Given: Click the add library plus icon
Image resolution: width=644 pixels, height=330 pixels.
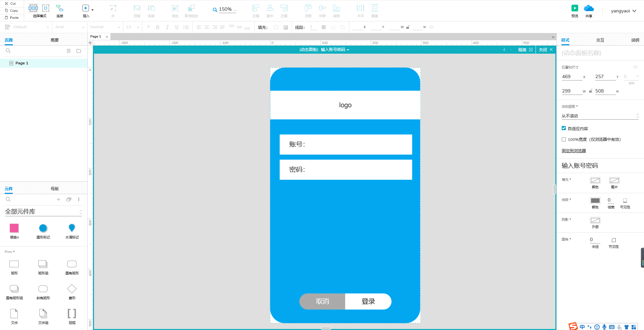Looking at the screenshot, I should (x=58, y=199).
